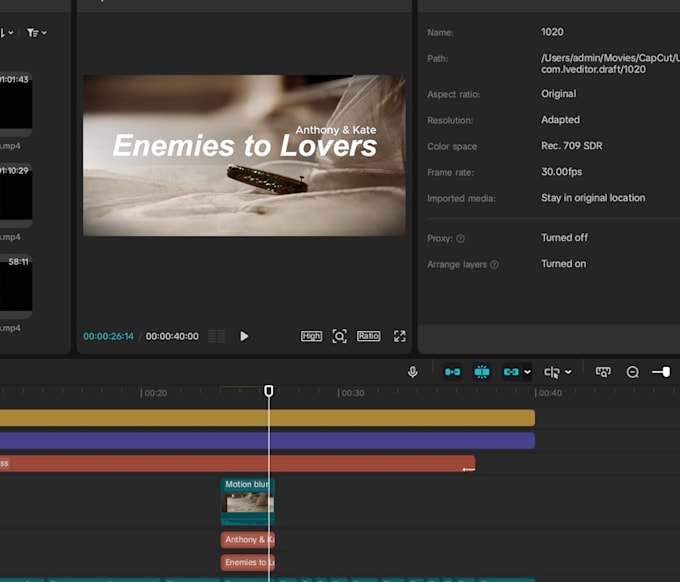This screenshot has height=582, width=680.
Task: Click the project name value 1020
Action: pos(552,32)
